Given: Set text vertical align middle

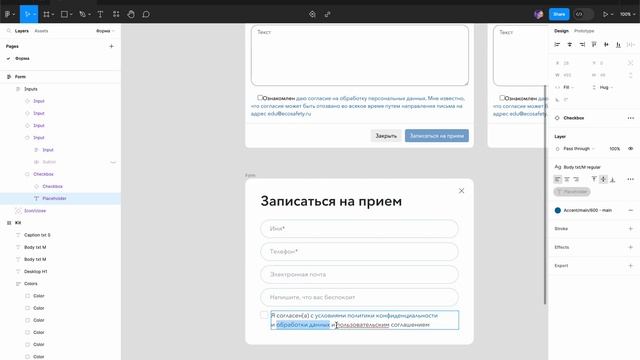Looking at the screenshot, I should click(603, 179).
